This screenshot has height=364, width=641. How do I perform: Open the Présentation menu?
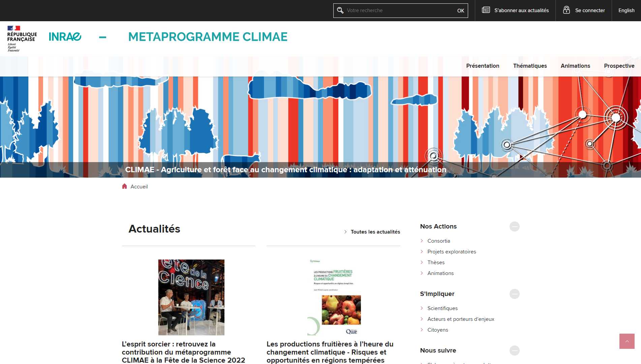(x=483, y=66)
